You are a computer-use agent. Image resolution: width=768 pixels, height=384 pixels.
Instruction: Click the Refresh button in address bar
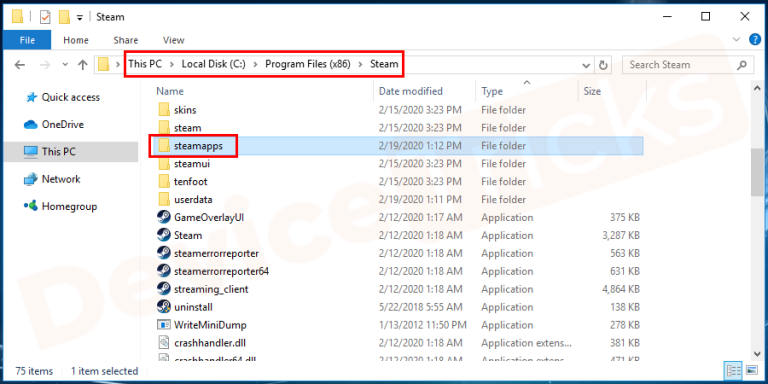[603, 65]
